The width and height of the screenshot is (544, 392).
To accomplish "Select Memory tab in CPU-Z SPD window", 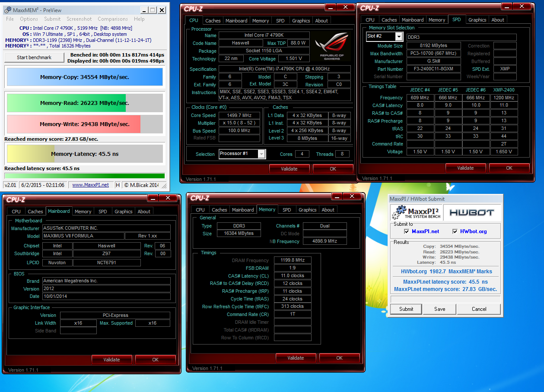I will pyautogui.click(x=437, y=20).
